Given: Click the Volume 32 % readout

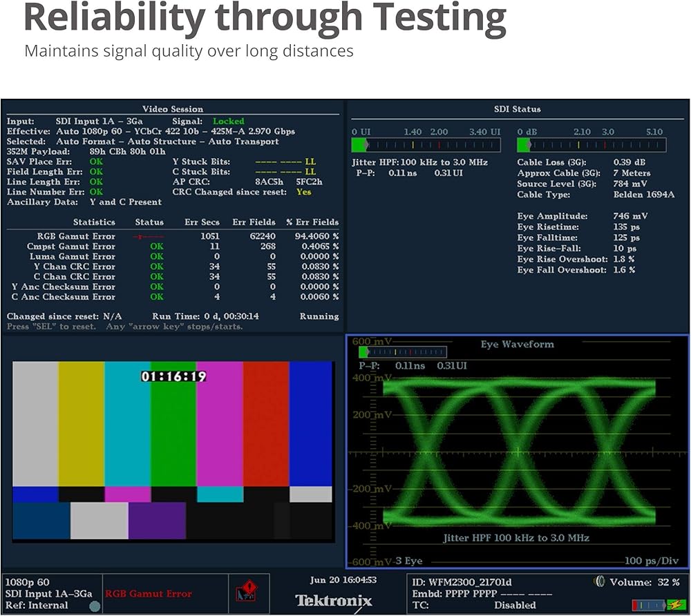Looking at the screenshot, I should pyautogui.click(x=644, y=582).
